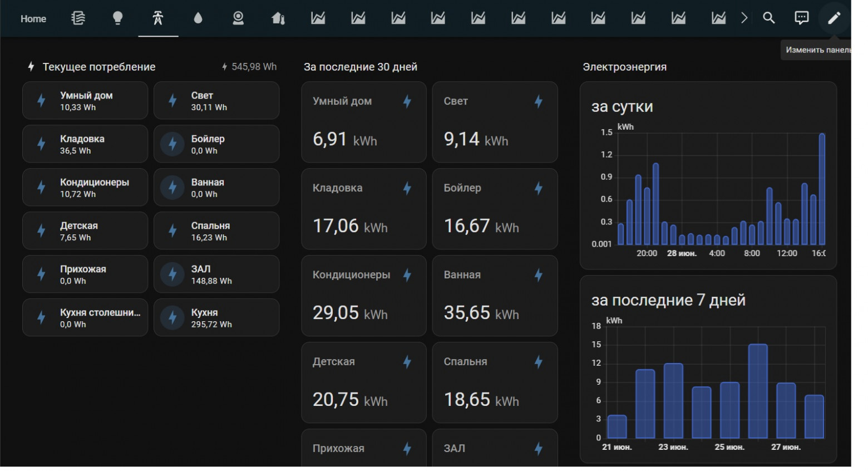Toggle the ЗАЛ power button icon

tap(171, 274)
